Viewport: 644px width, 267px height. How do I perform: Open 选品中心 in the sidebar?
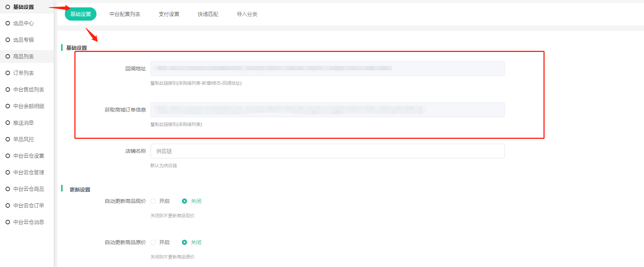pyautogui.click(x=23, y=23)
